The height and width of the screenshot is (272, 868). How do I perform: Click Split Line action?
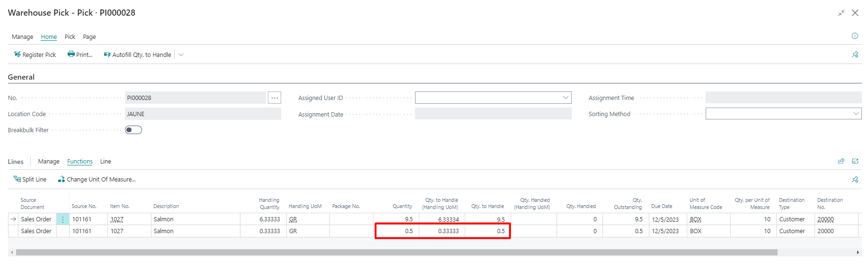pos(30,179)
